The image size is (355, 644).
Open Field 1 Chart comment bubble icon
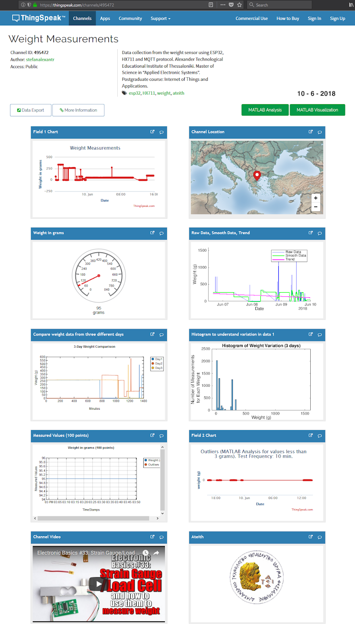pyautogui.click(x=161, y=132)
